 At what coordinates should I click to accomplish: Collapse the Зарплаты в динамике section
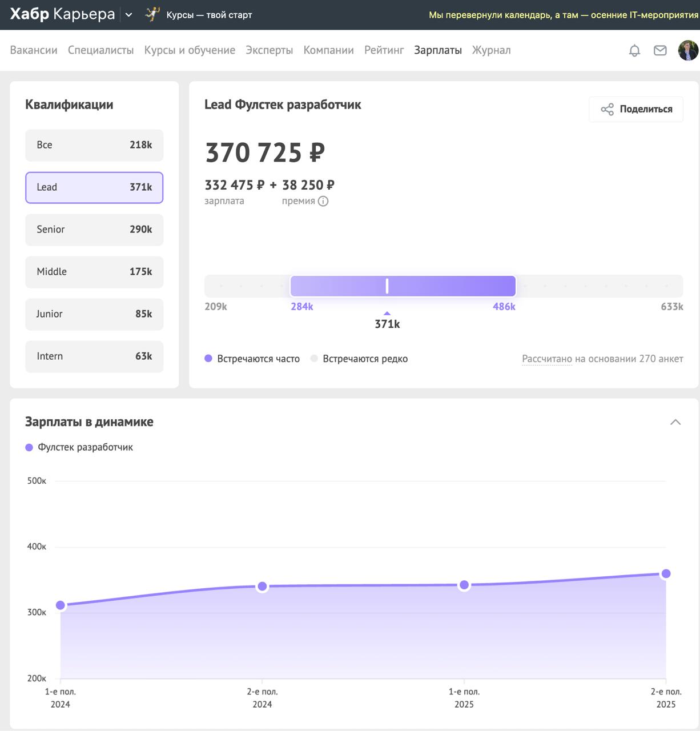tap(675, 422)
